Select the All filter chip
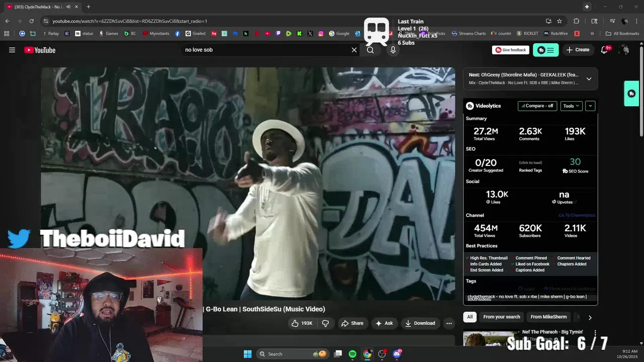644x362 pixels. 469,317
